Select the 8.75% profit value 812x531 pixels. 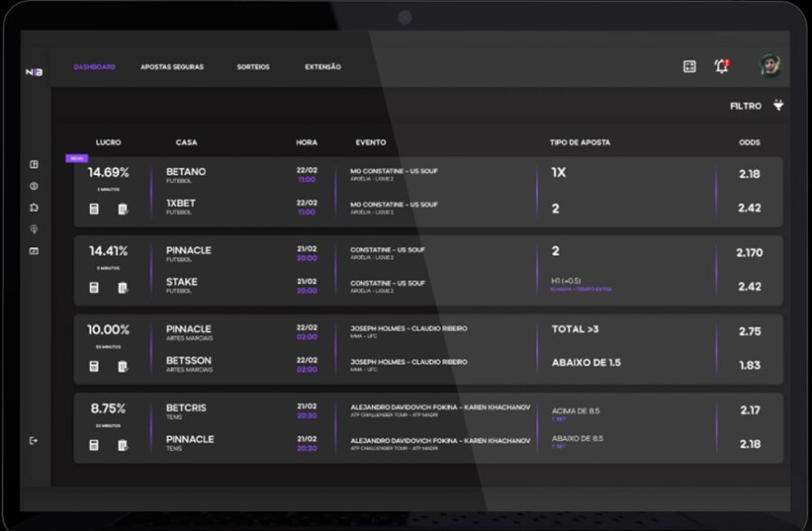point(108,408)
